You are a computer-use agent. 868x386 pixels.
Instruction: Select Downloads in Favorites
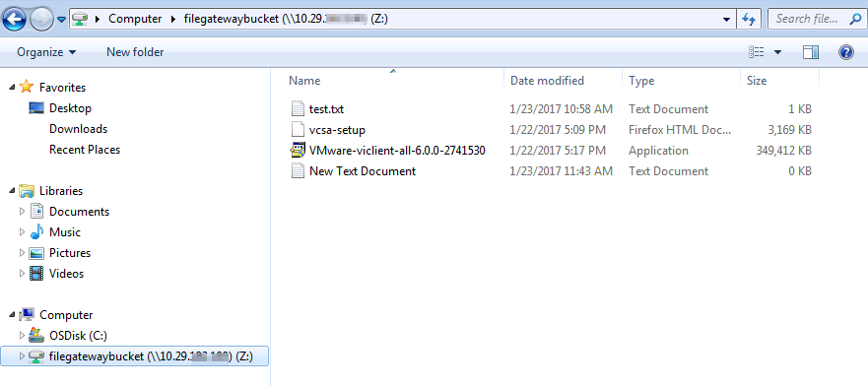78,129
